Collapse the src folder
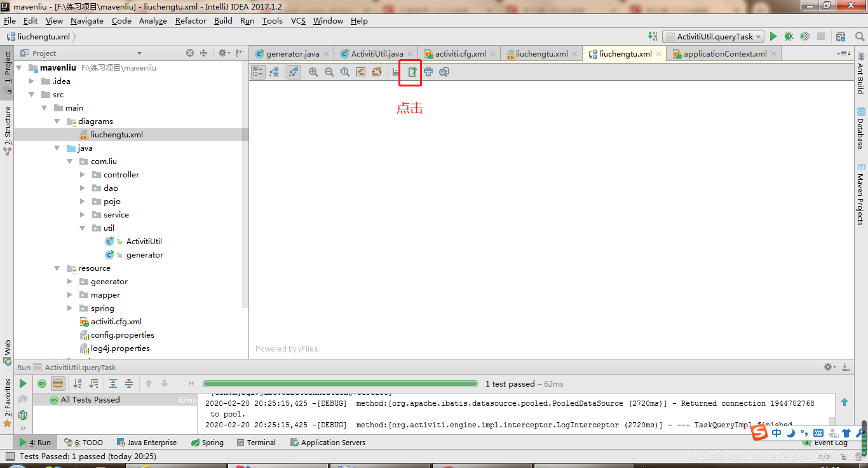Screen dimensions: 868x468 (x=32, y=94)
